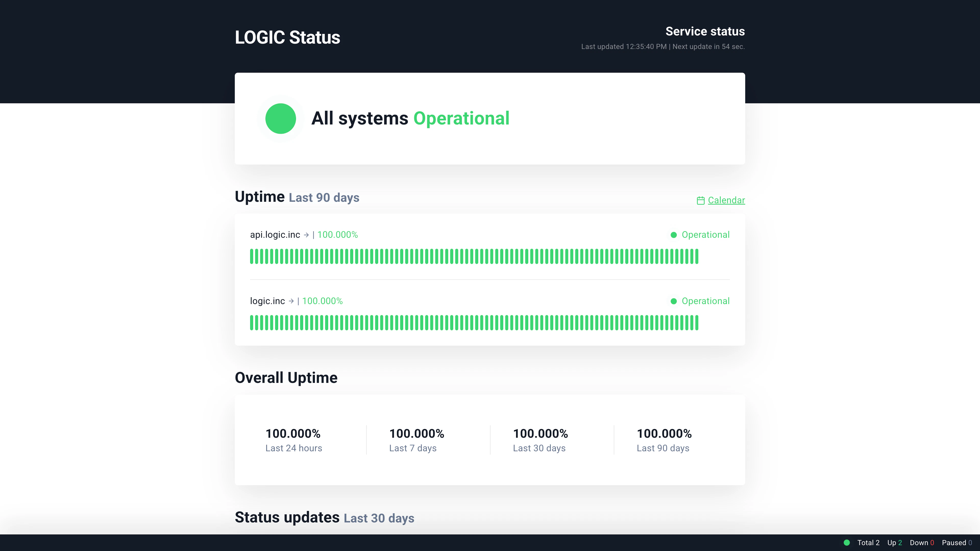Click the arrow icon beside api.logic.inc
This screenshot has height=551, width=980.
coord(306,235)
